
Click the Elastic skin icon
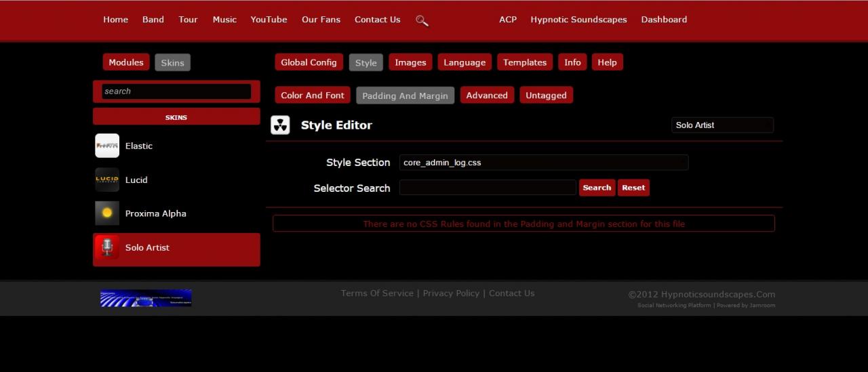(107, 146)
